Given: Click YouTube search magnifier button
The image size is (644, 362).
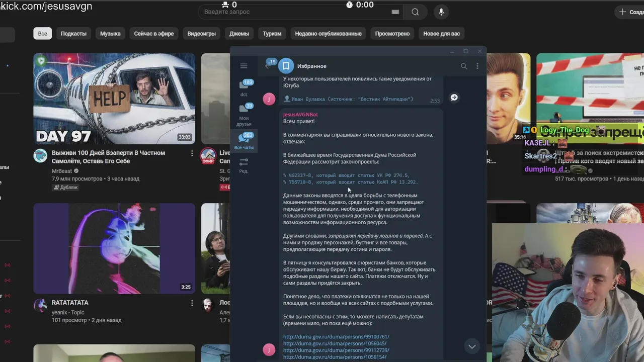Looking at the screenshot, I should coord(415,12).
